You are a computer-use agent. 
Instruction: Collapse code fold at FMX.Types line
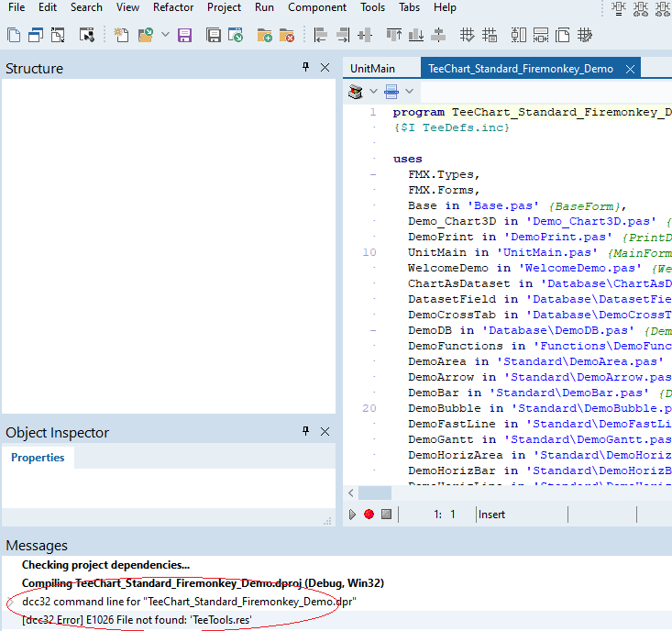[x=373, y=174]
